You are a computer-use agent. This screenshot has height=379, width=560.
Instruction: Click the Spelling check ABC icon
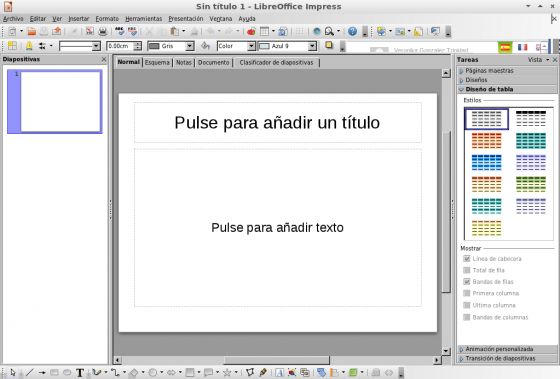tap(119, 32)
